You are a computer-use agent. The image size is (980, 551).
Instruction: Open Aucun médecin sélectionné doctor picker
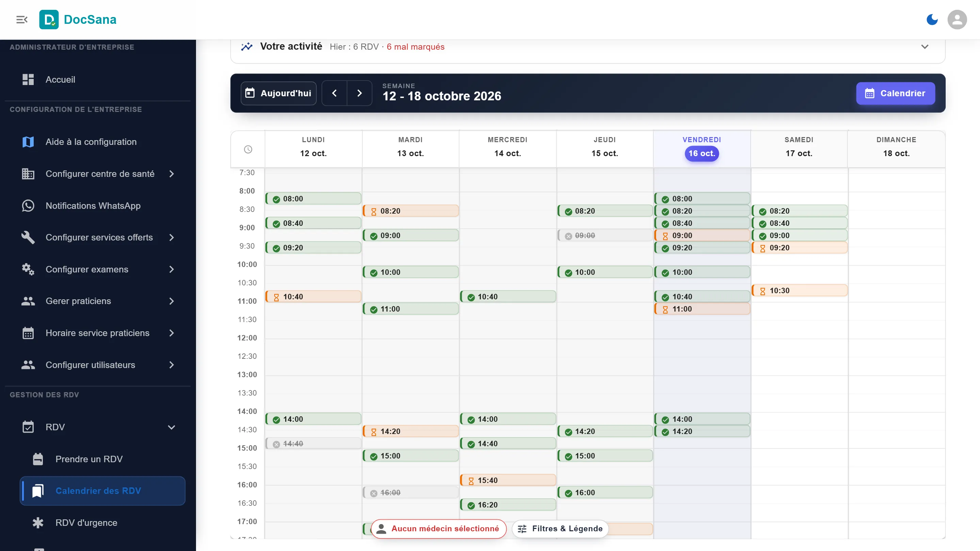pos(439,529)
